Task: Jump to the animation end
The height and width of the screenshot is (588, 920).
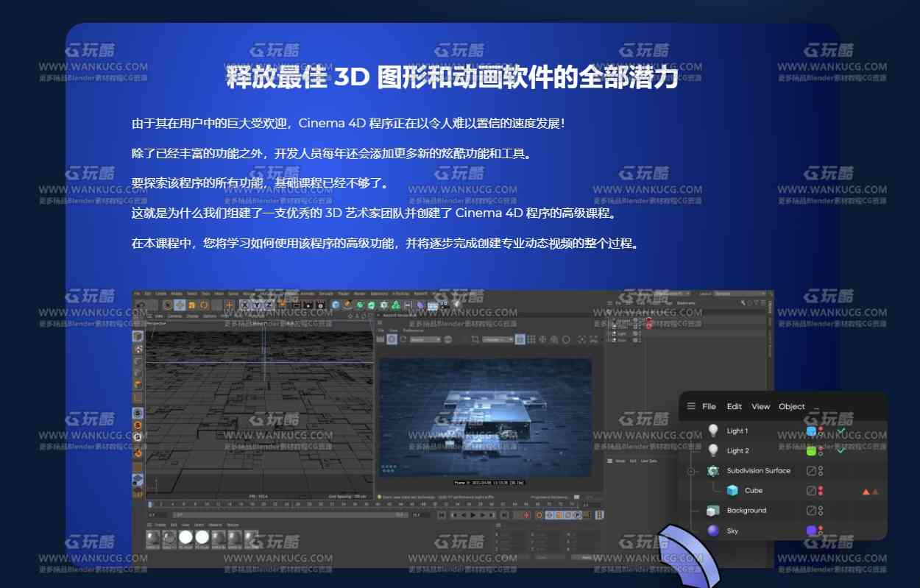Action: click(x=503, y=515)
